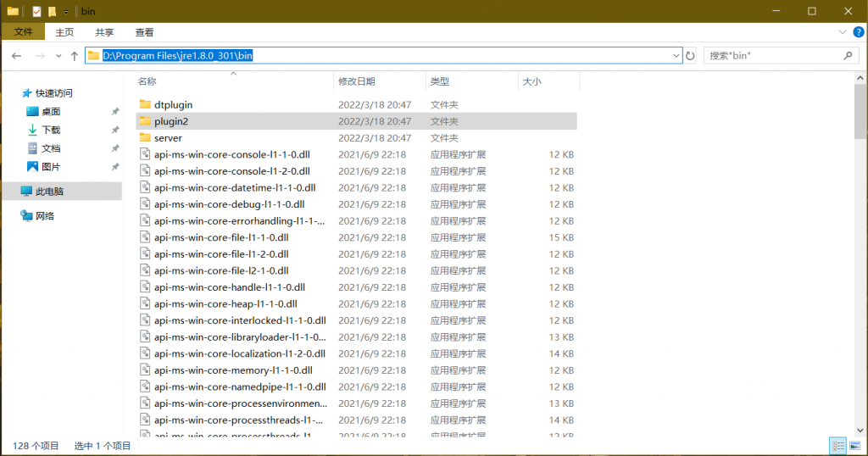Screen dimensions: 868x456
Task: Switch to the 查看 ribbon tab
Action: tap(144, 32)
